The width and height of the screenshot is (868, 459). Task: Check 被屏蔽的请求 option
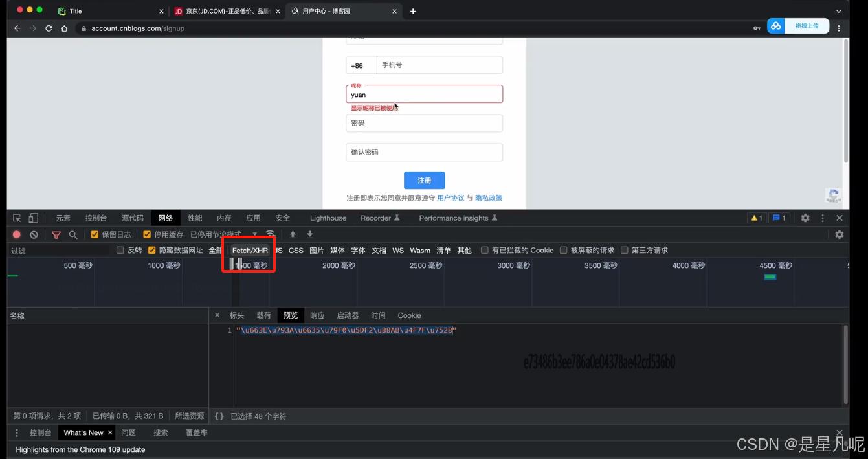(564, 251)
